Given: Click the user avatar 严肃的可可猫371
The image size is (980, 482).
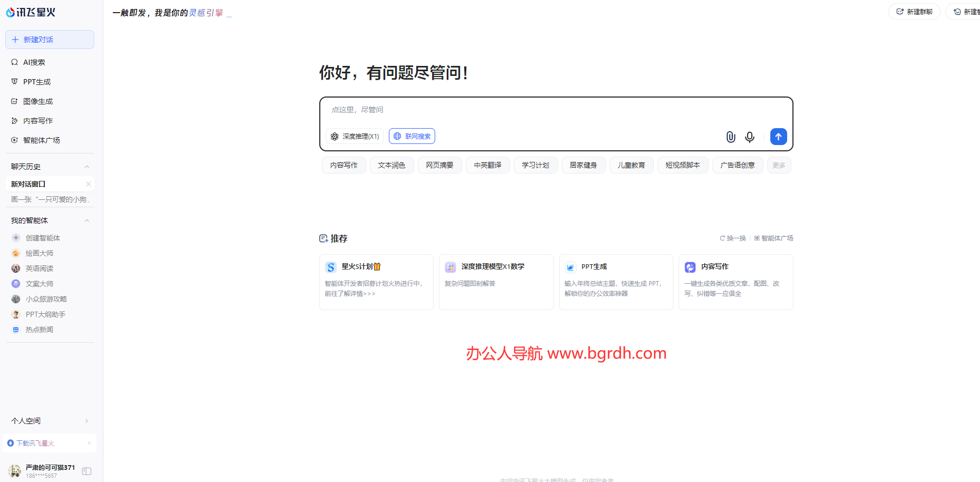Looking at the screenshot, I should pos(15,471).
